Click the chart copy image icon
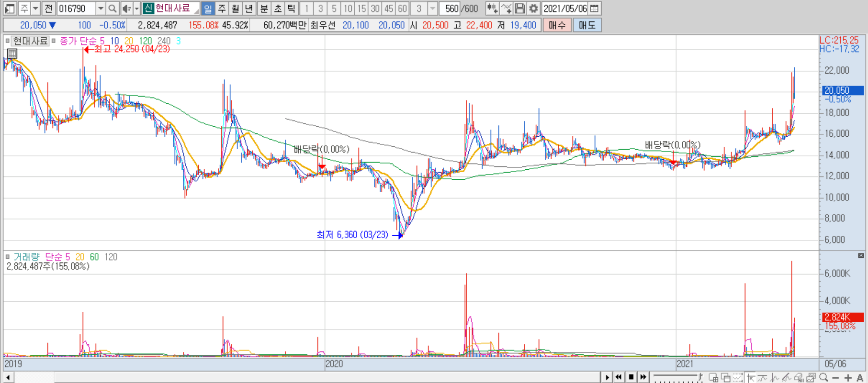This screenshot has width=868, height=383. [x=811, y=377]
